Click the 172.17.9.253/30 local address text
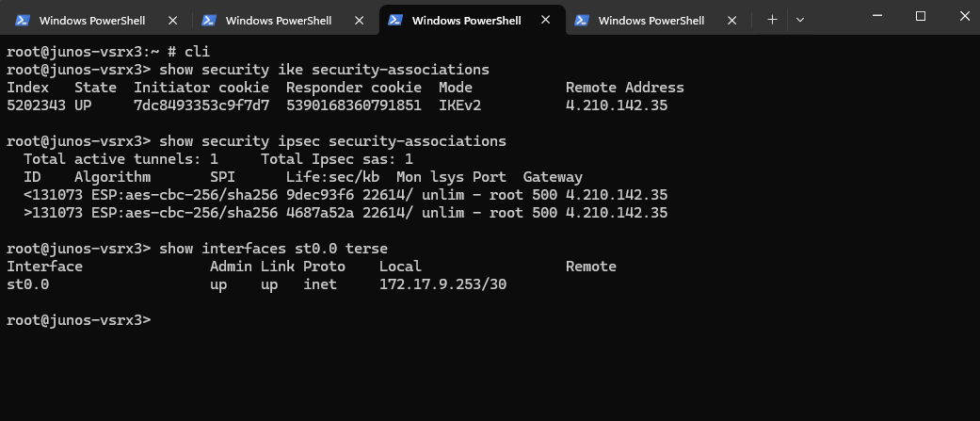Viewport: 980px width, 421px height. point(442,284)
